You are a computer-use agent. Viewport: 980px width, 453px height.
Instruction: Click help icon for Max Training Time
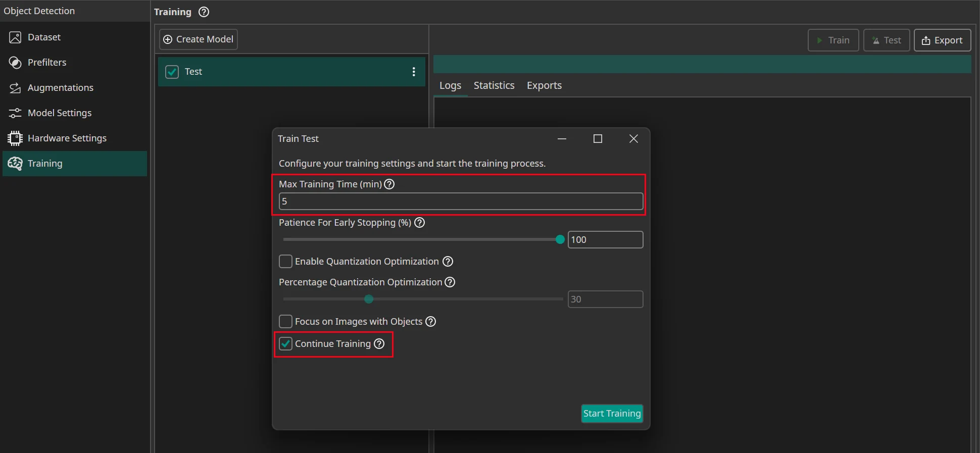(389, 184)
